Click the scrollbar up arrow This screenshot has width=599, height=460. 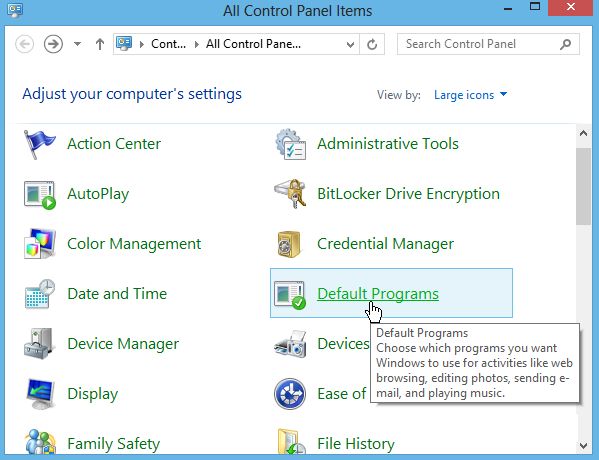tap(583, 133)
